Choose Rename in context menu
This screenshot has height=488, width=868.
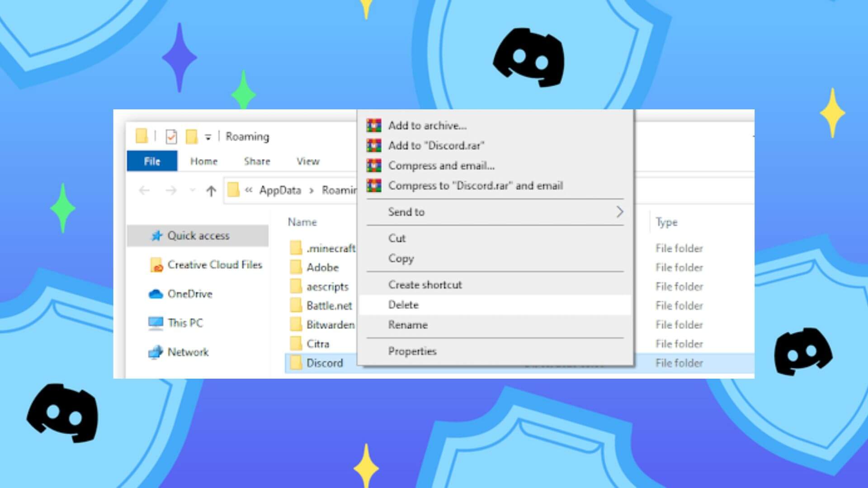pos(495,325)
